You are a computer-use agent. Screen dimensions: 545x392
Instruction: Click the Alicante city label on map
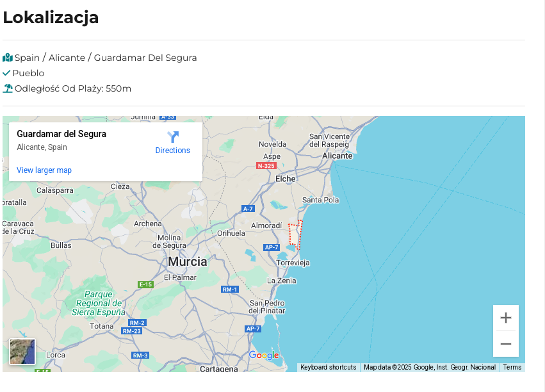tap(337, 156)
